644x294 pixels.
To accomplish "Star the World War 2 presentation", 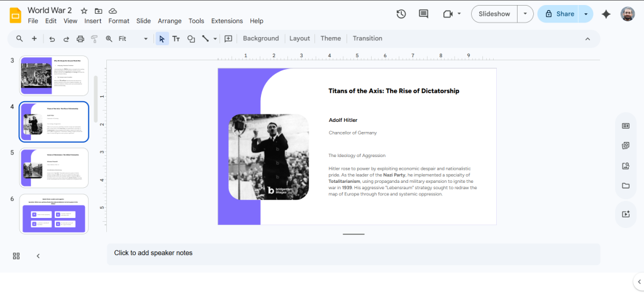I will click(84, 11).
